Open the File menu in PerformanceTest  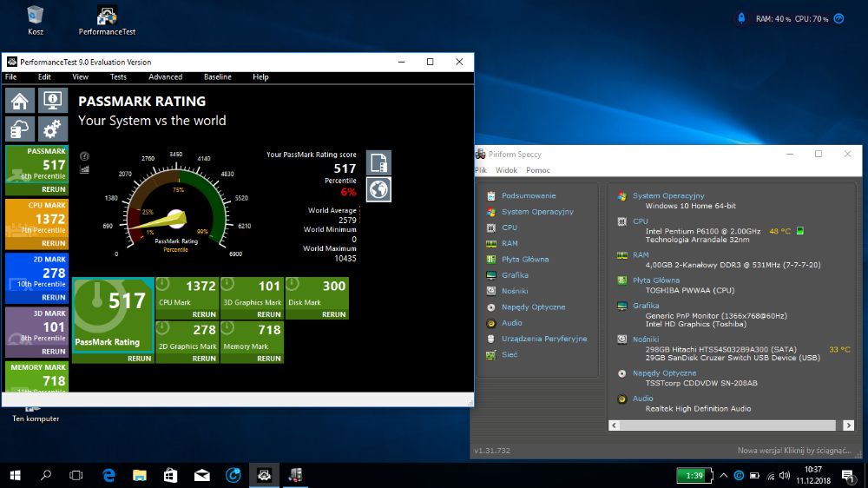pyautogui.click(x=11, y=77)
